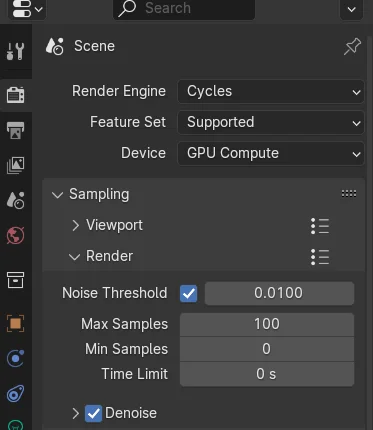
Task: Open the World properties tab
Action: pyautogui.click(x=15, y=236)
